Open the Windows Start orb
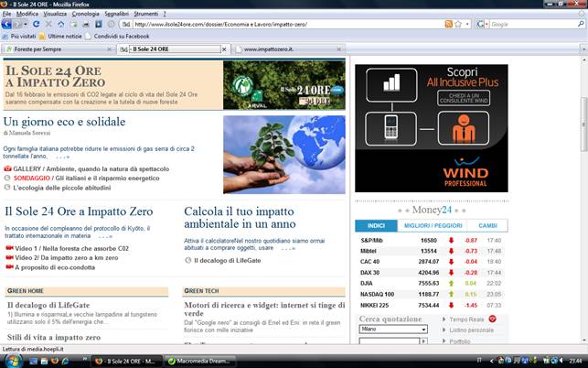588x368 pixels. [x=13, y=361]
